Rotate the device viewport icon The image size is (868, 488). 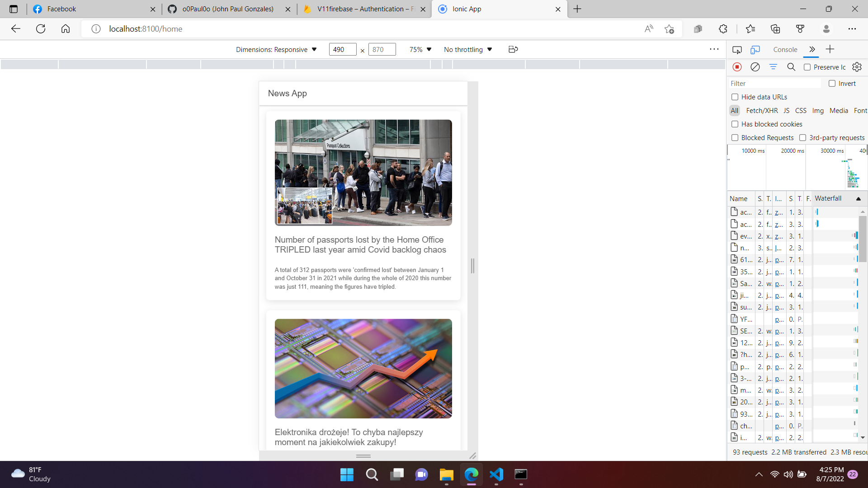pos(513,49)
